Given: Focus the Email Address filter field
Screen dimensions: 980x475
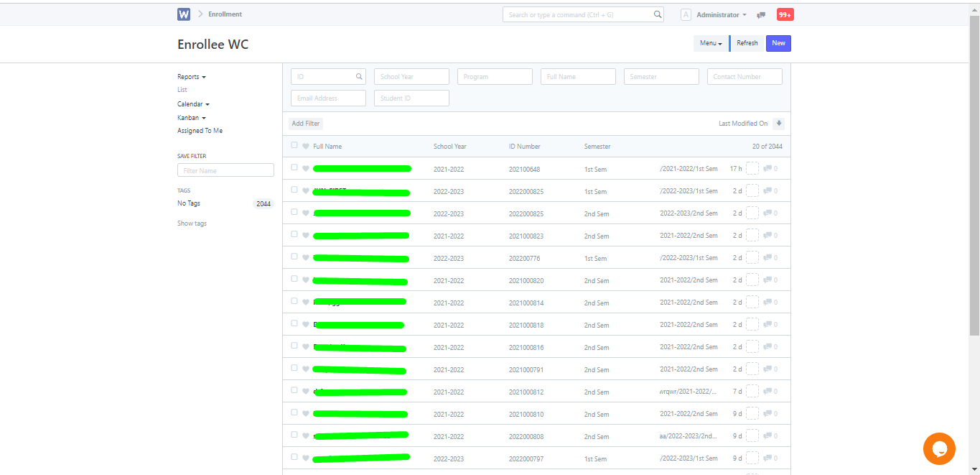Looking at the screenshot, I should tap(328, 98).
